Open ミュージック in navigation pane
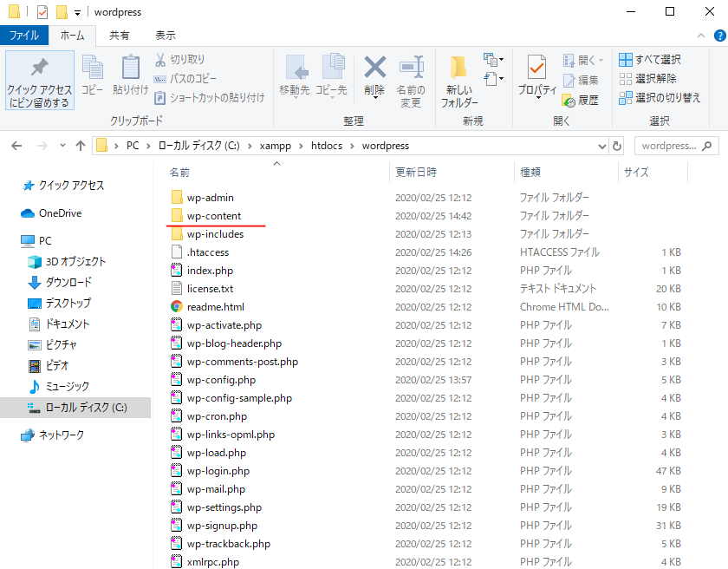The height and width of the screenshot is (569, 728). (59, 386)
